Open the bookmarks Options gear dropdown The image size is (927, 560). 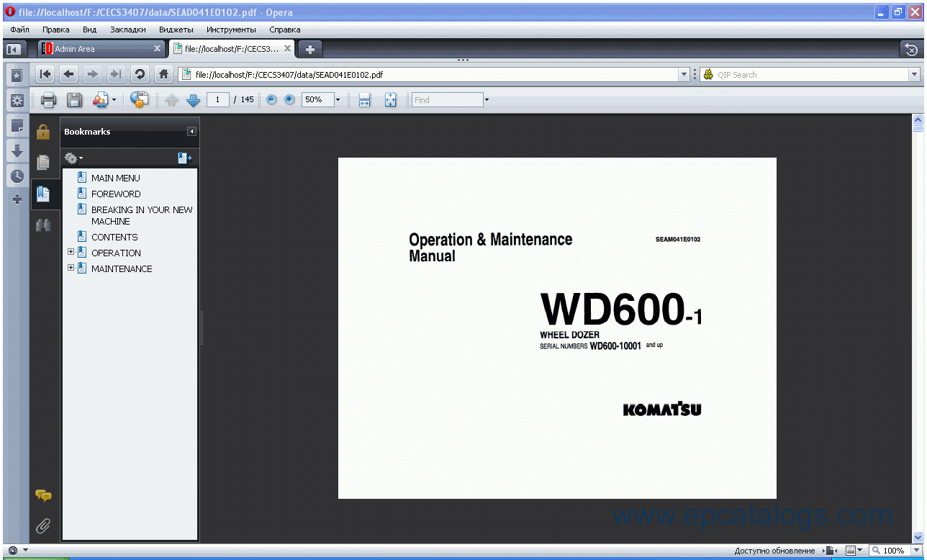[73, 158]
